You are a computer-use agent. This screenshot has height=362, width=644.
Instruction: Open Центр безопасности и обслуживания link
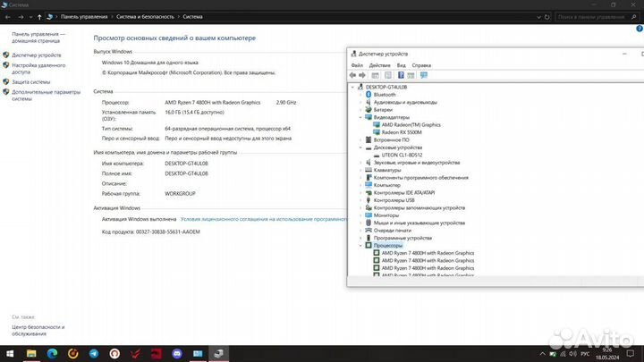click(x=38, y=331)
